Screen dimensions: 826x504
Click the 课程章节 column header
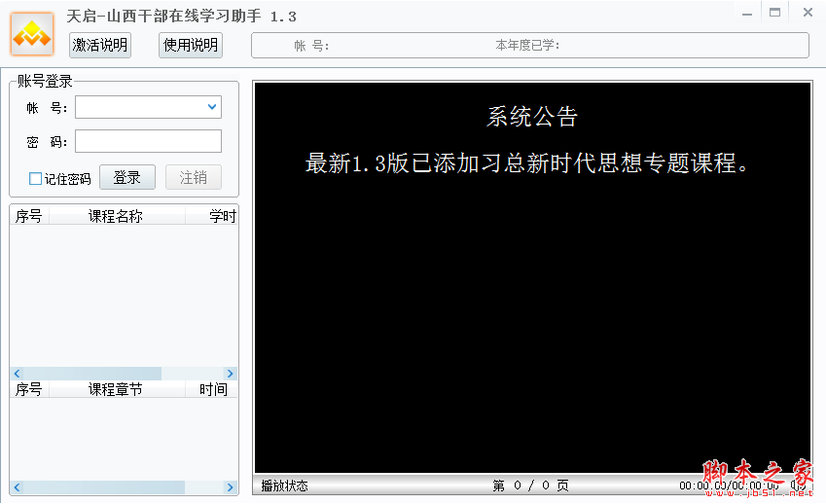(x=117, y=389)
